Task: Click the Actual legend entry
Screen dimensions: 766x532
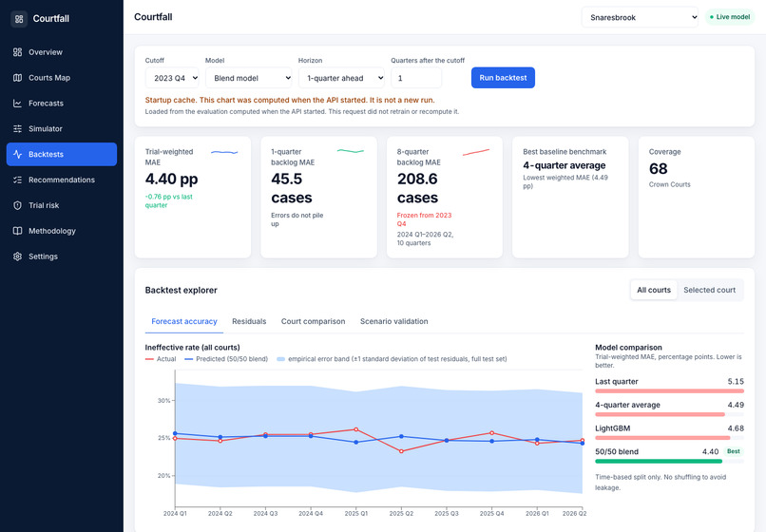Action: pos(161,359)
